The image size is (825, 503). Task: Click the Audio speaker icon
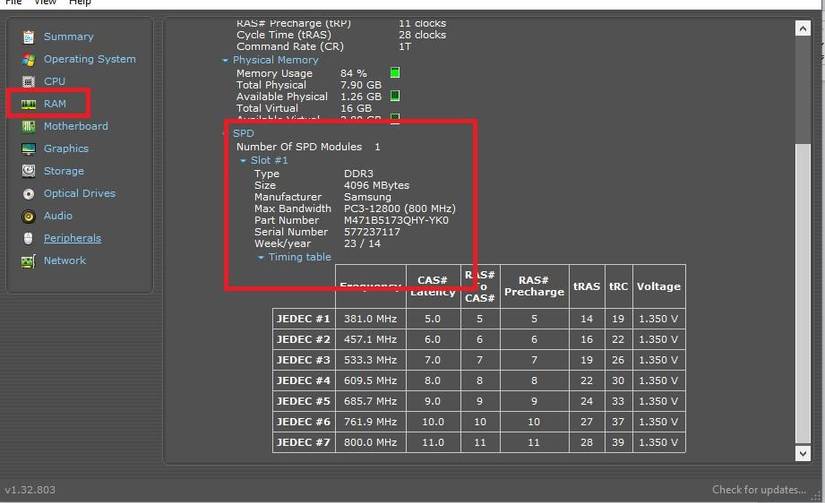coord(27,216)
